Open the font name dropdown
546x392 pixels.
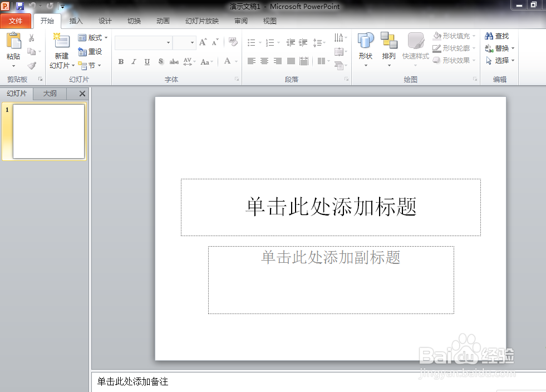click(169, 42)
